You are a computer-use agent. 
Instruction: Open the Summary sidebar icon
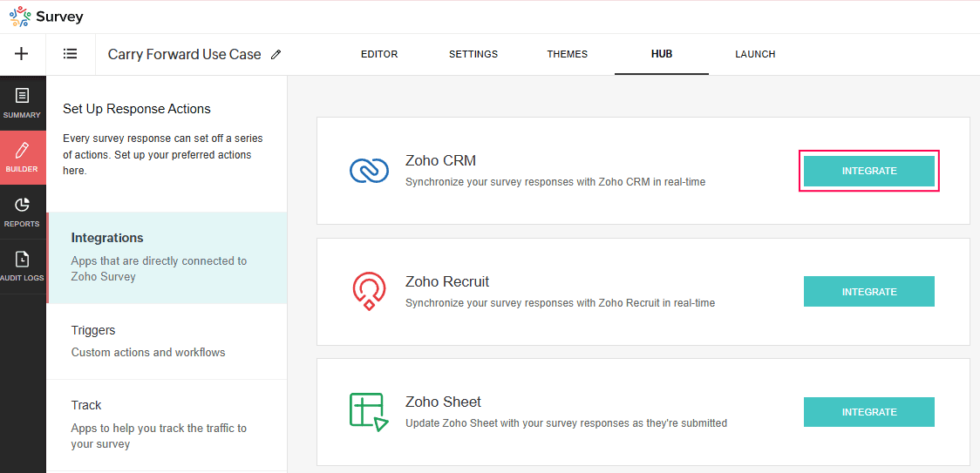tap(22, 102)
